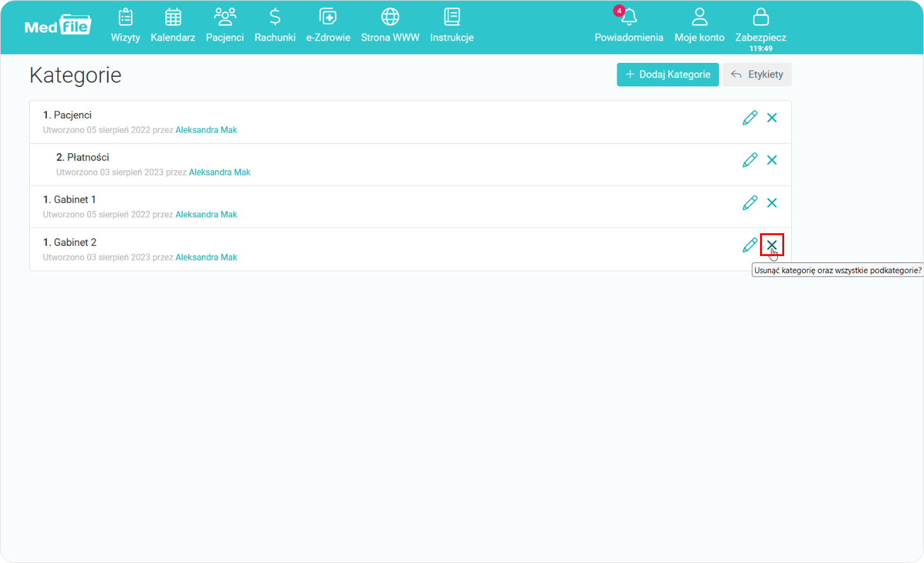Delete the Płatności subcategory

772,160
